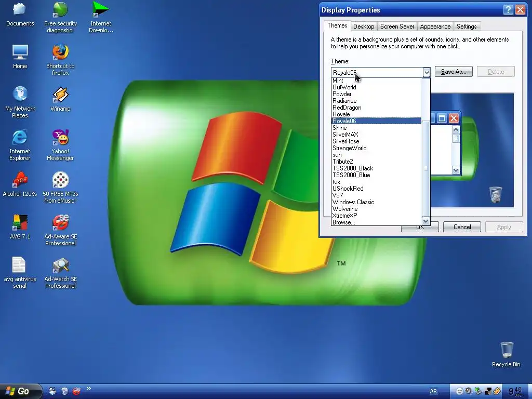Screen dimensions: 532x399
Task: Choose the Royale theme entry
Action: click(376, 114)
